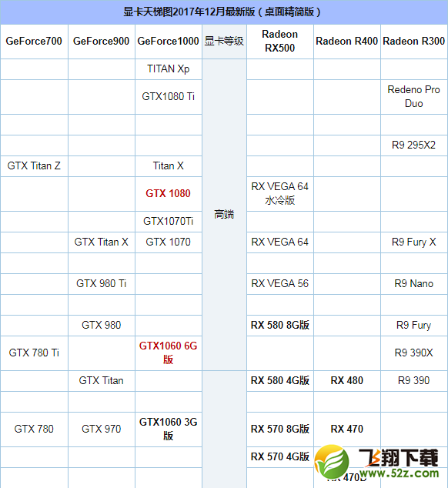Click the green leaf watermark logo
448x488 pixels.
[x=332, y=462]
